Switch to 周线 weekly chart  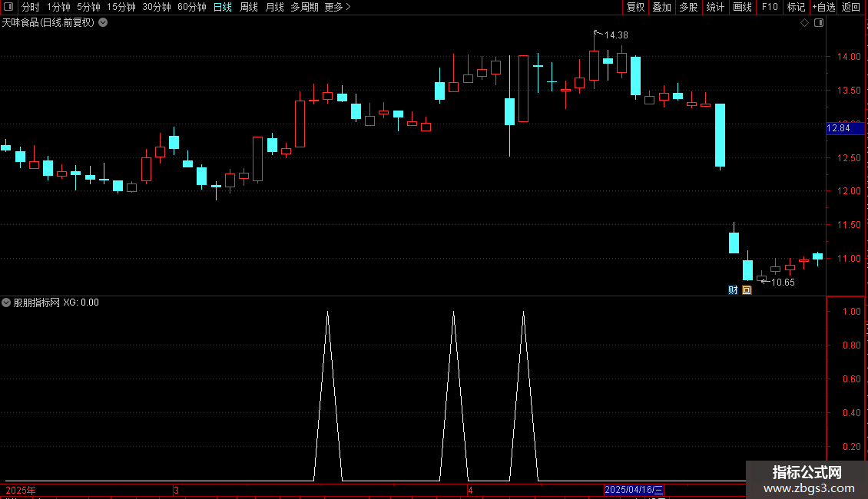(249, 7)
